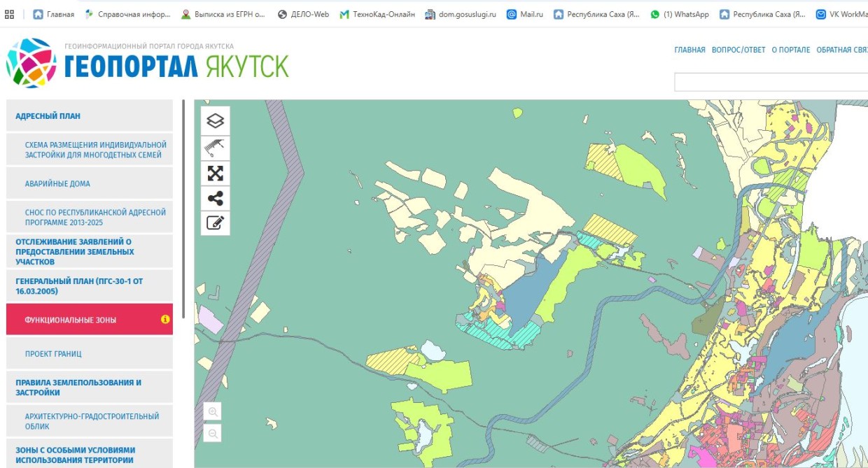Toggle the Проект границ layer

[x=53, y=354]
